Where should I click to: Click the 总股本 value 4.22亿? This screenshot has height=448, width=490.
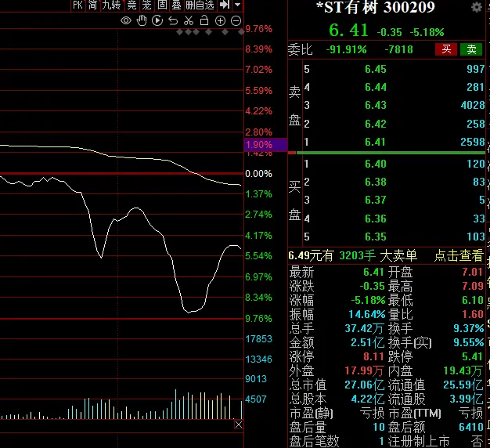tap(368, 399)
